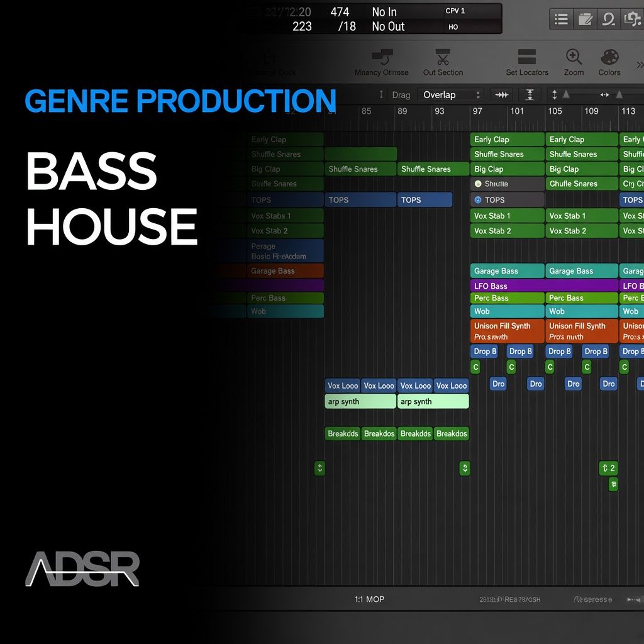Click bar 89 on the ruler
Screen dimensions: 644x644
pyautogui.click(x=402, y=111)
